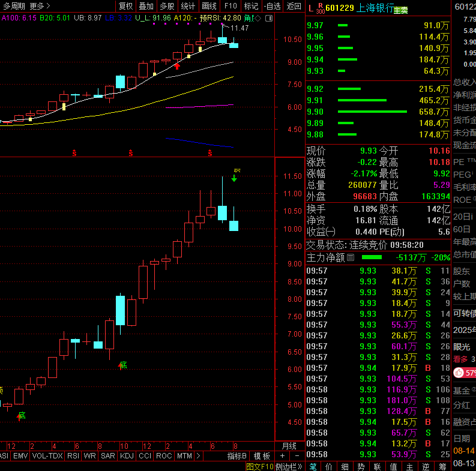
Task: Select the CCI indicator tab
Action: click(145, 456)
